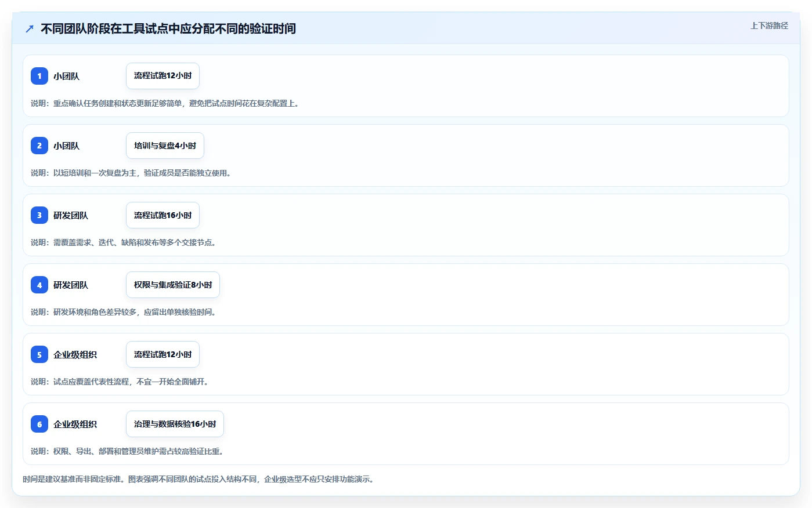The image size is (812, 508).
Task: Select the 治理与数据核验16小时 chip
Action: 175,424
